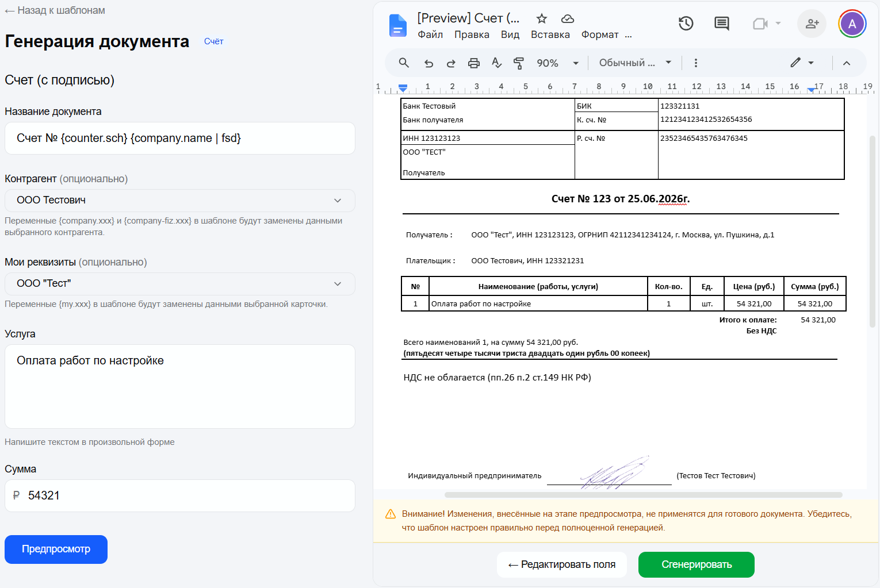Open the comments icon
880x588 pixels.
721,24
